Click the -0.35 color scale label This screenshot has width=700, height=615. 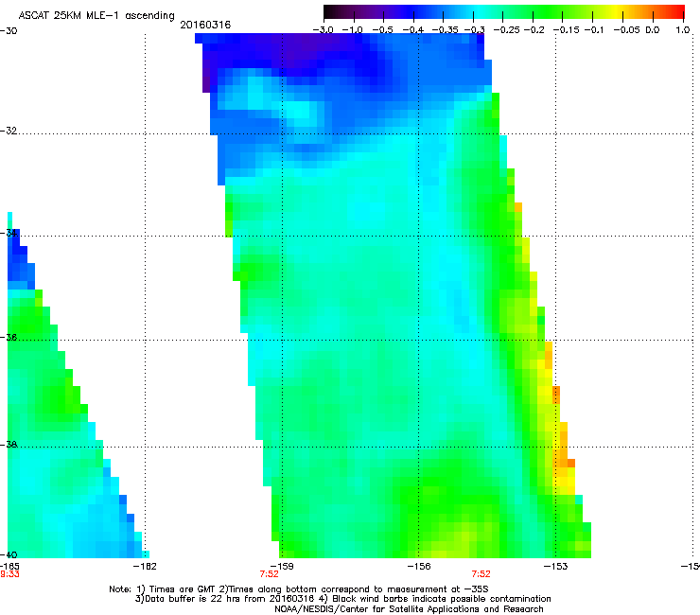pos(446,30)
